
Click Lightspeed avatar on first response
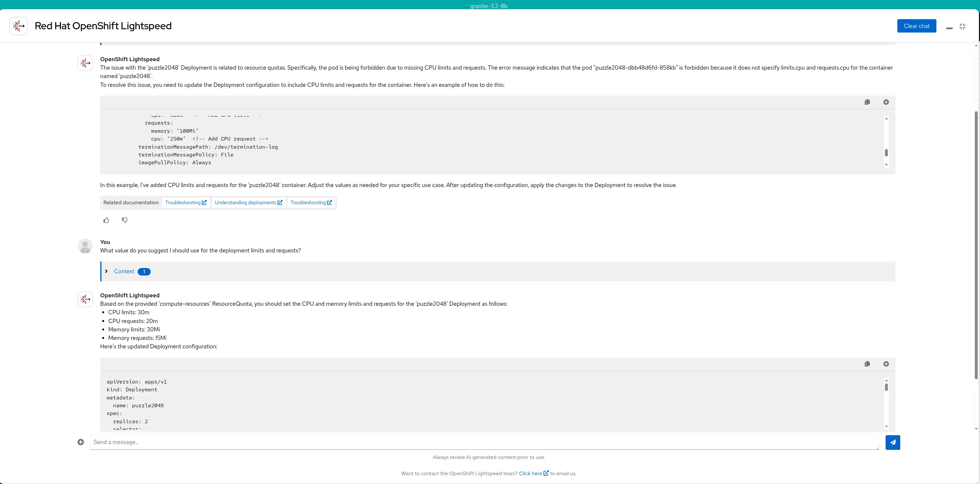(85, 63)
